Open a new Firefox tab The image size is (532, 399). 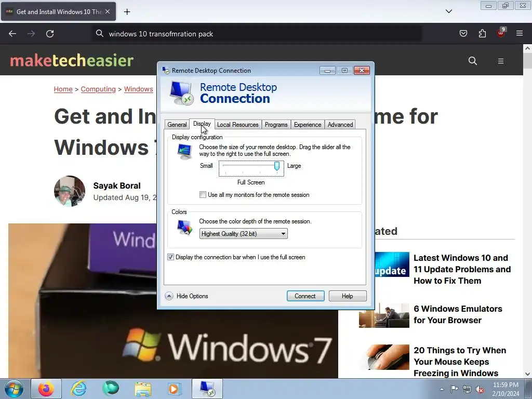point(127,12)
